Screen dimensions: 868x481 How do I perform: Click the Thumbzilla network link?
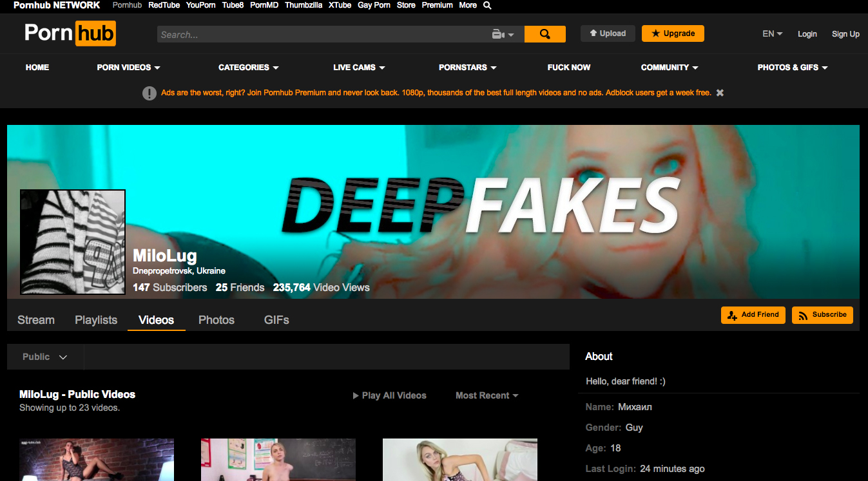point(304,5)
